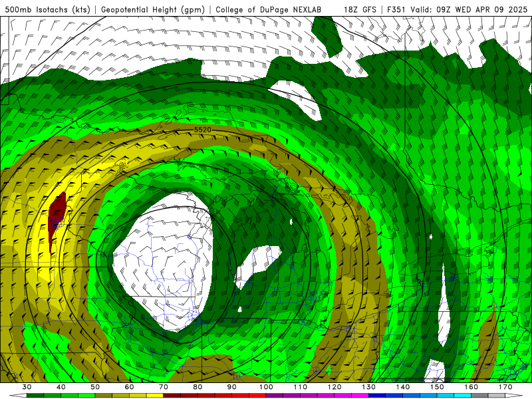Click the 110 label on the color scale
The image size is (532, 399).
(301, 387)
